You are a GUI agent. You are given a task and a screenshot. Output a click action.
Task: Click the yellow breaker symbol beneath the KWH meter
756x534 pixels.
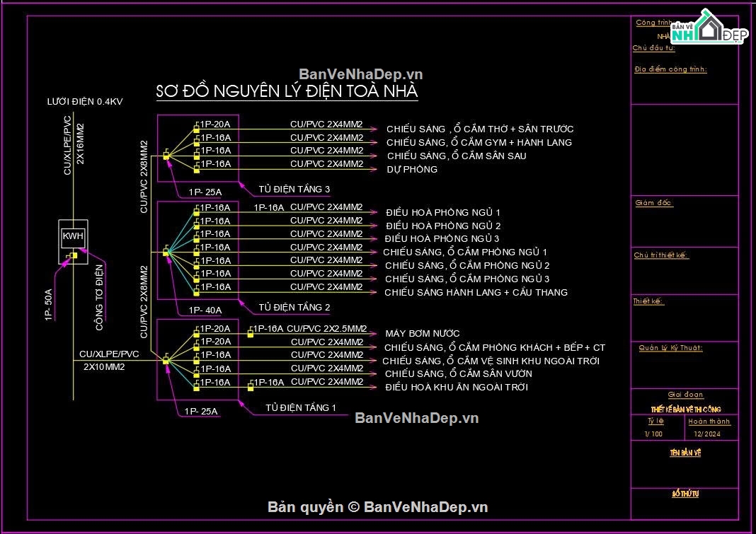pyautogui.click(x=73, y=256)
